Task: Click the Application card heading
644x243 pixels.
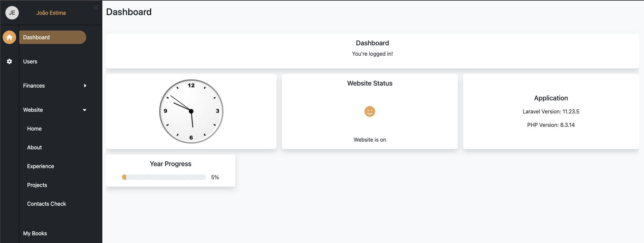Action: [551, 98]
